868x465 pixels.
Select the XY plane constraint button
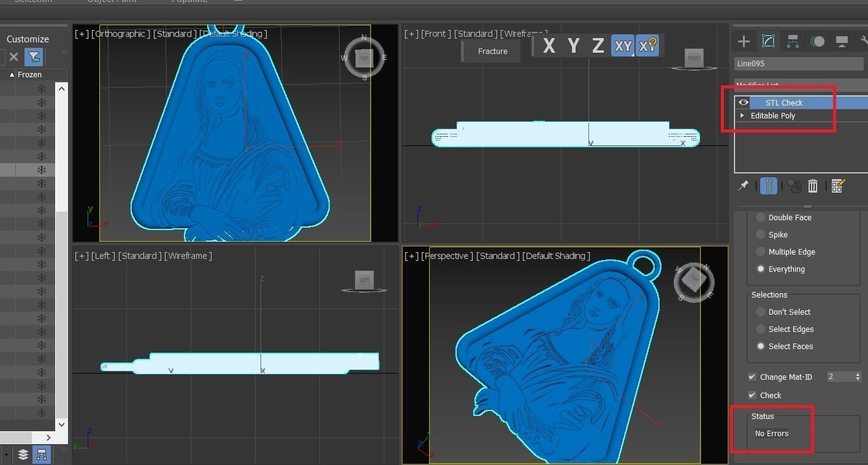623,46
